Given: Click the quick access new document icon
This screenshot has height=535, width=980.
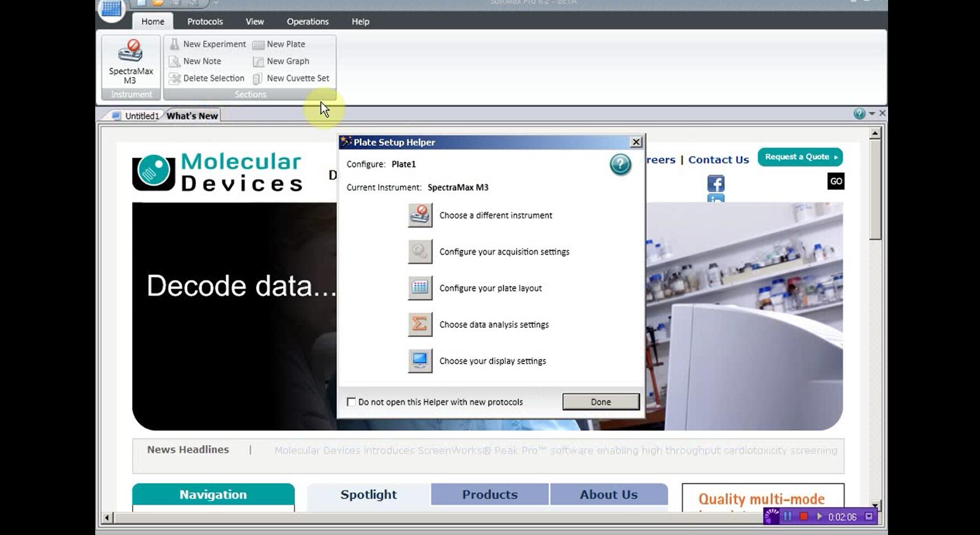Looking at the screenshot, I should [x=141, y=3].
